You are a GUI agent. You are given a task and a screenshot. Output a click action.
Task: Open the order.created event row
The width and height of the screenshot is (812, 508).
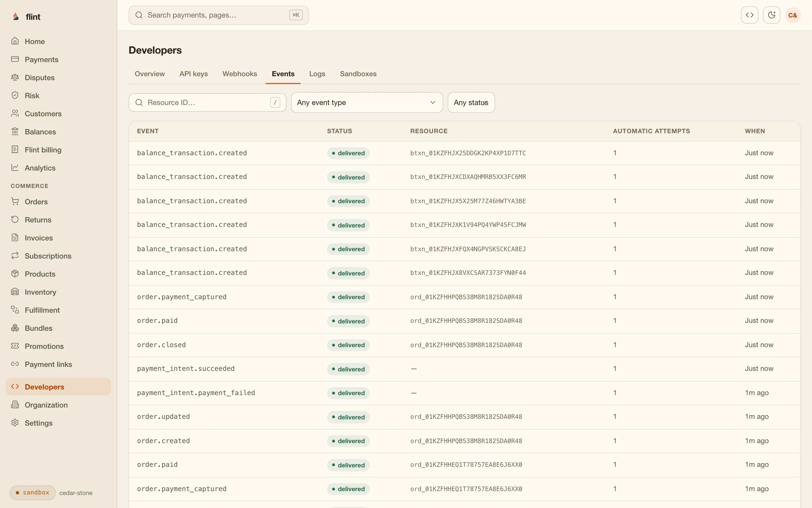[464, 441]
